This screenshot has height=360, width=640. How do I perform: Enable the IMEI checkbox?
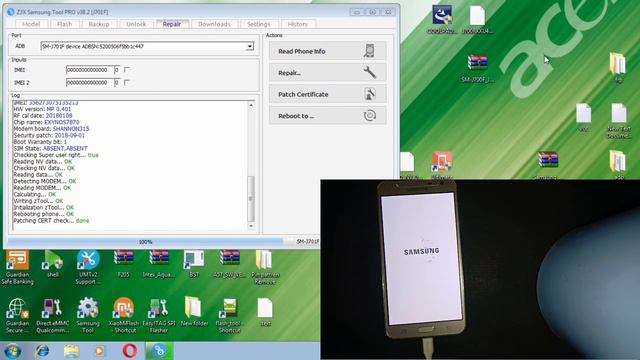(127, 70)
